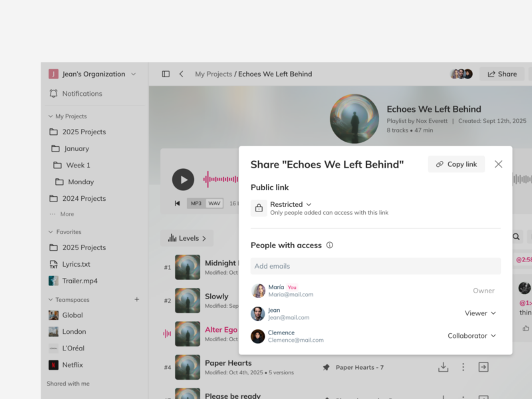Click the Add emails input field
532x399 pixels.
pyautogui.click(x=375, y=266)
